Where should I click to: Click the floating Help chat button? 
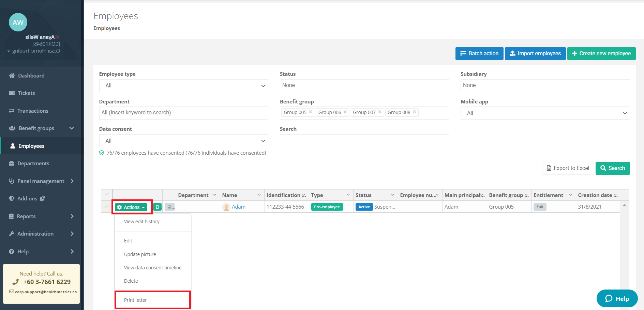pyautogui.click(x=617, y=298)
